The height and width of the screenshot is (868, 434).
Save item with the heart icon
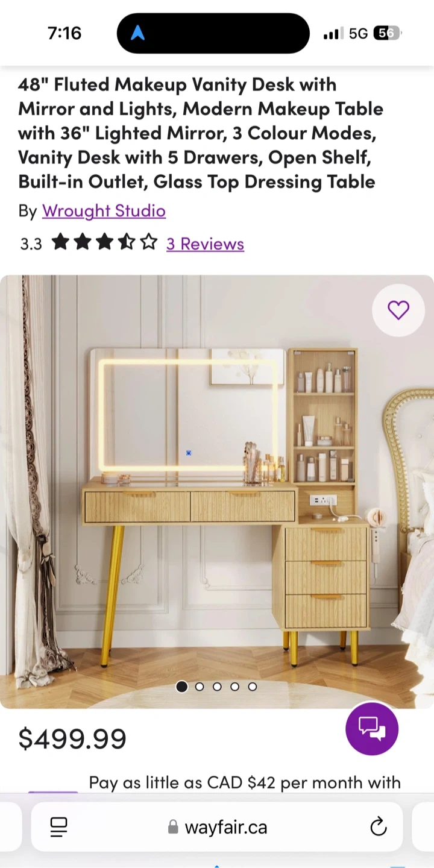coord(398,310)
